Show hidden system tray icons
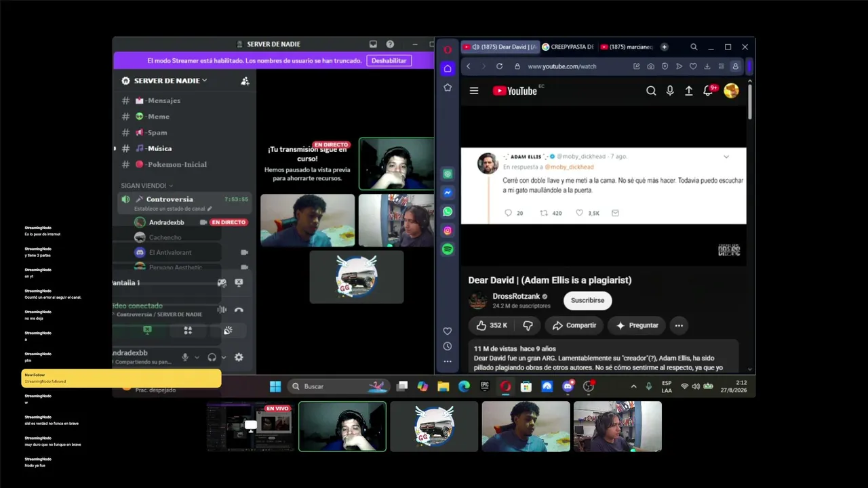 pos(633,386)
